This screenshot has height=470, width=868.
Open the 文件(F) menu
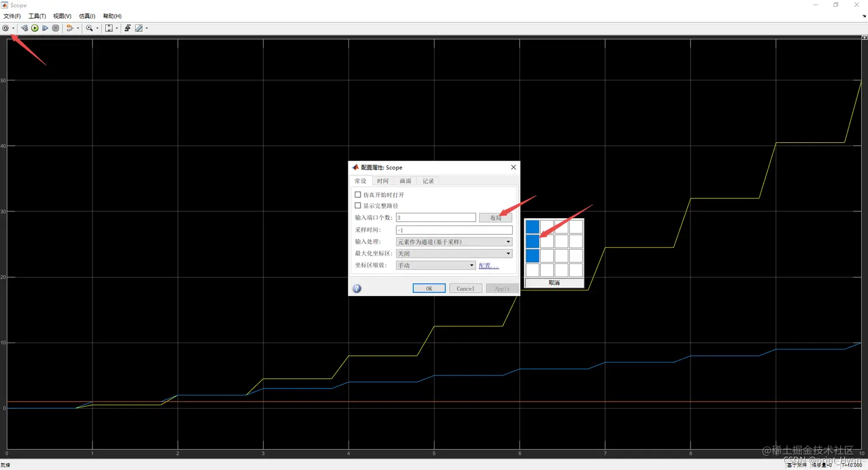[x=12, y=16]
